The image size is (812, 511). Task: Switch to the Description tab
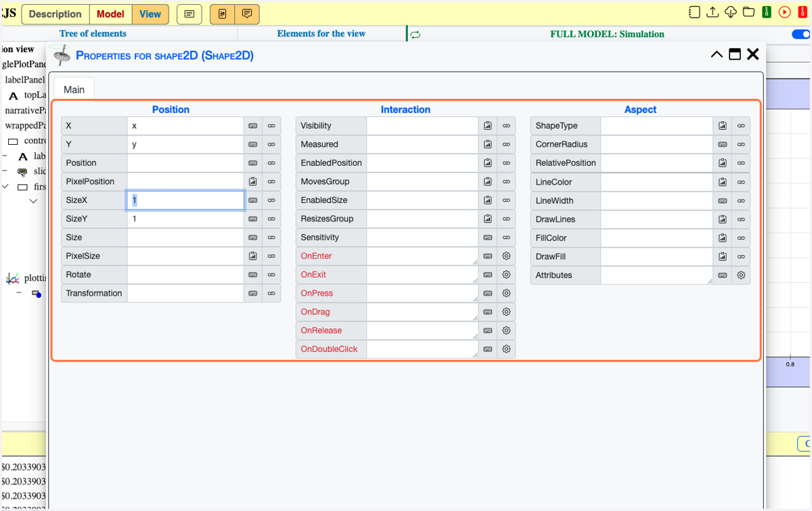click(55, 14)
